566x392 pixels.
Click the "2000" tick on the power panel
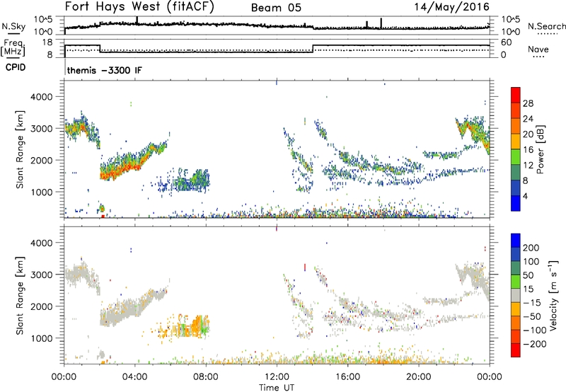point(41,160)
